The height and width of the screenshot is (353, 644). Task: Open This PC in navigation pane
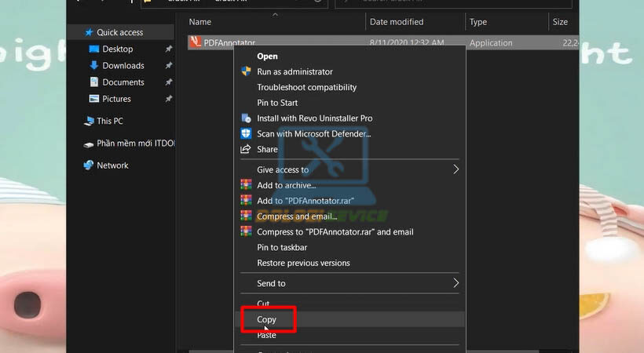tap(109, 122)
